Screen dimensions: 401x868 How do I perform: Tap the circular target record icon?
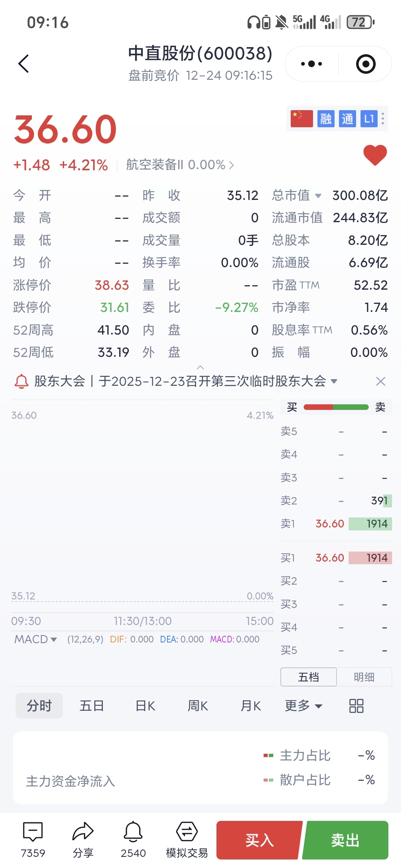pyautogui.click(x=366, y=64)
